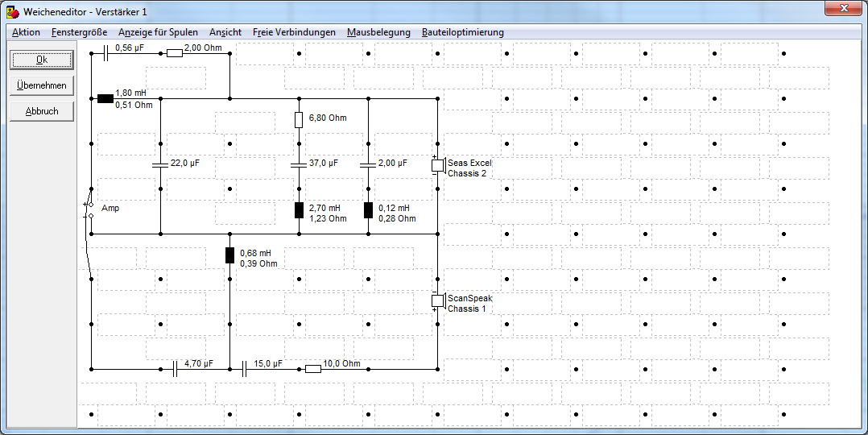
Task: Cancel with the Abbruch button
Action: (42, 111)
